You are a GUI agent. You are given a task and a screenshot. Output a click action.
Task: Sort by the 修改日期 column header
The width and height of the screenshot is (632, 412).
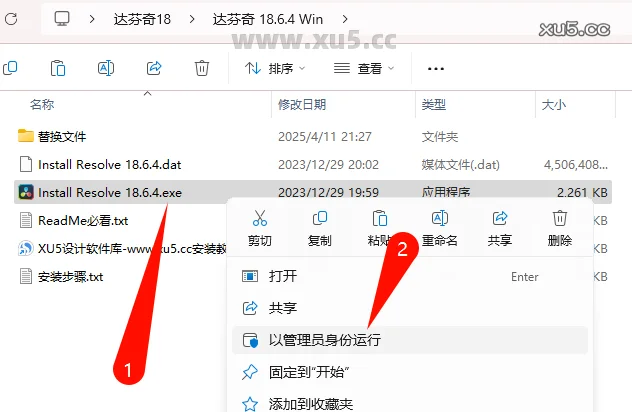point(302,105)
